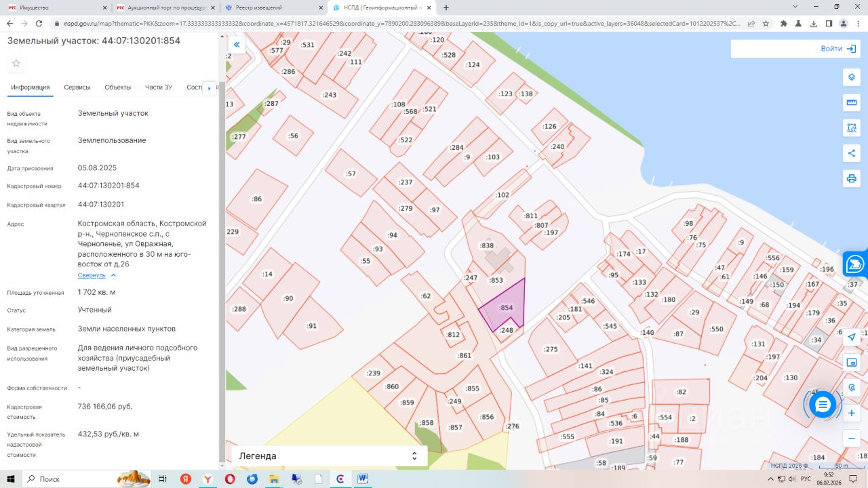Select the ruler measurement tool
868x488 pixels.
851,102
